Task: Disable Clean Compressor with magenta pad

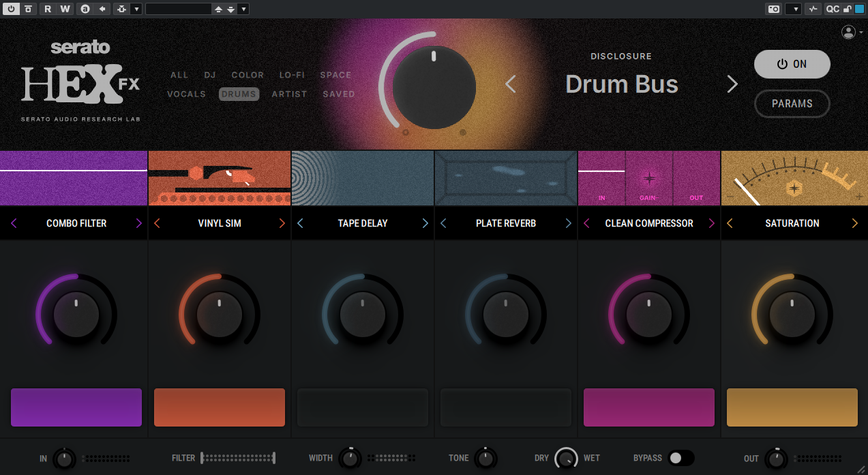Action: click(x=649, y=407)
